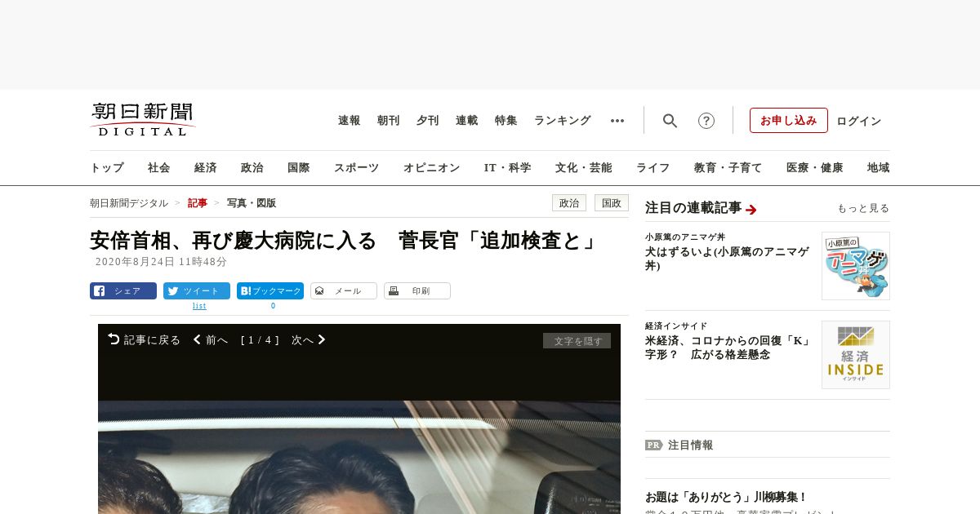The image size is (980, 514).
Task: Open 朝刊 menu item
Action: [389, 121]
